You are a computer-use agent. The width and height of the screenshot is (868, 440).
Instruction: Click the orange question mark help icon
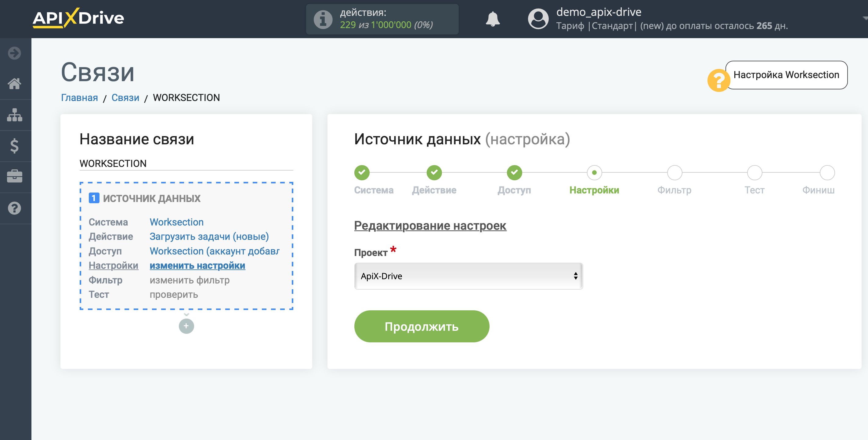coord(718,81)
